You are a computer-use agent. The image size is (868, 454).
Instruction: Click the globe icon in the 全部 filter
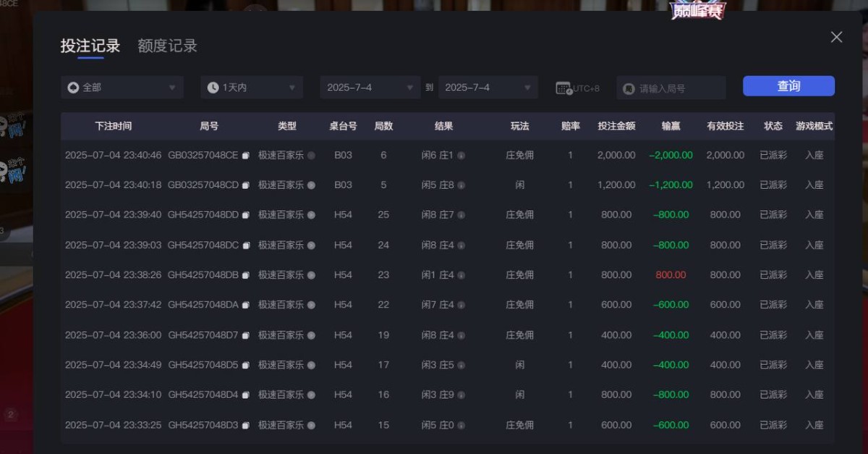coord(72,87)
